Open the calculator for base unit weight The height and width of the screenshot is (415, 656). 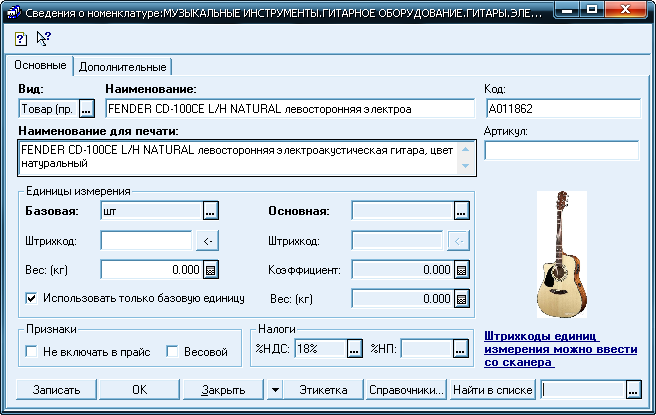(211, 270)
